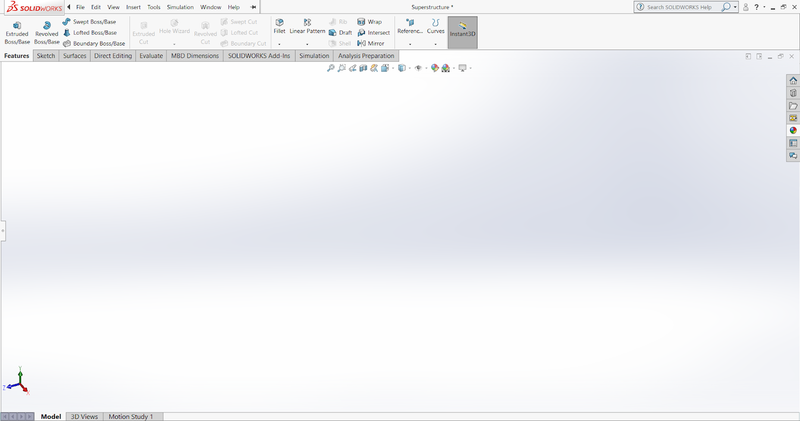Open the Insert menu
The width and height of the screenshot is (800, 421).
[x=133, y=7]
